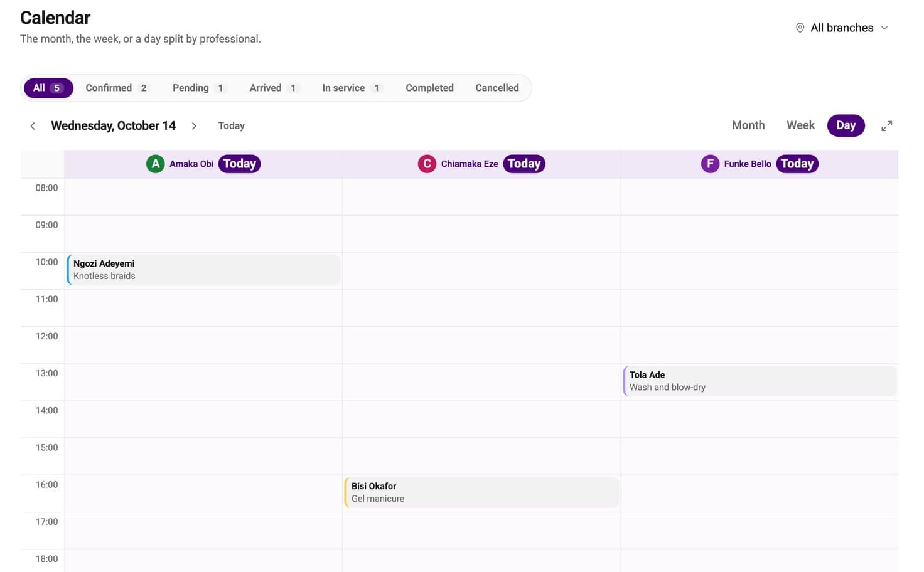
Task: Filter by Confirmed appointments
Action: (117, 88)
